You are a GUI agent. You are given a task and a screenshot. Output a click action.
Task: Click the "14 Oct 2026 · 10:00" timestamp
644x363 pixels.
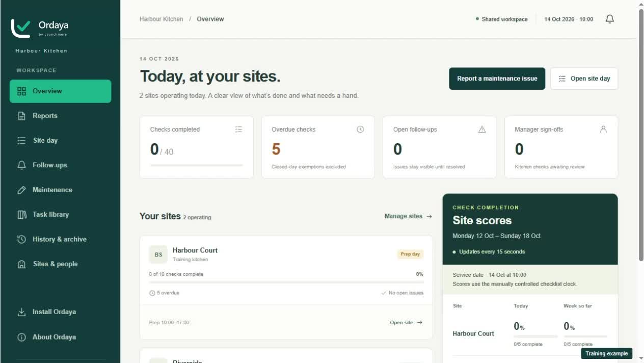[x=569, y=19]
